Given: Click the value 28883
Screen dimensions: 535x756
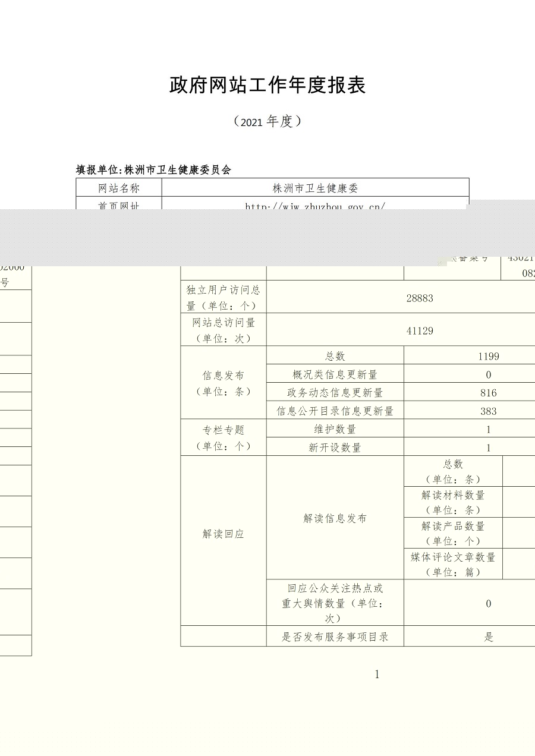Looking at the screenshot, I should pyautogui.click(x=420, y=298).
